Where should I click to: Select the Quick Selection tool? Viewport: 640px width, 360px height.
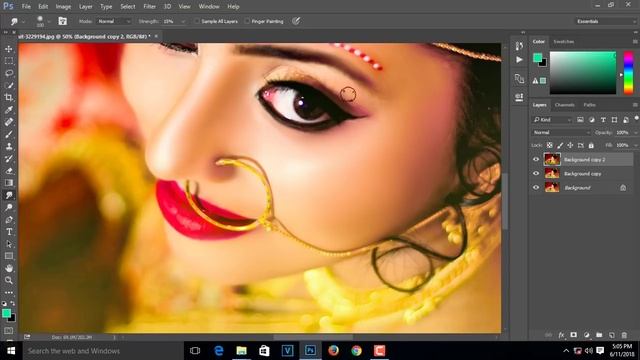(9, 86)
